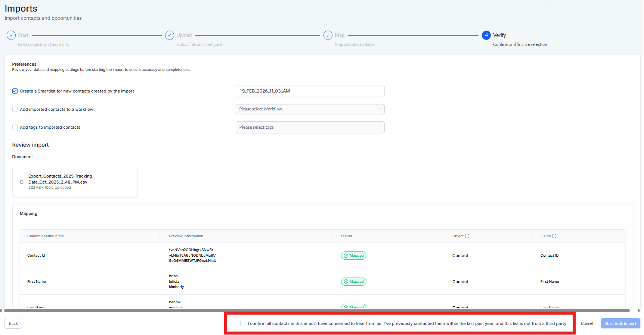
Task: Open the Please select Workflow dropdown
Action: click(310, 109)
